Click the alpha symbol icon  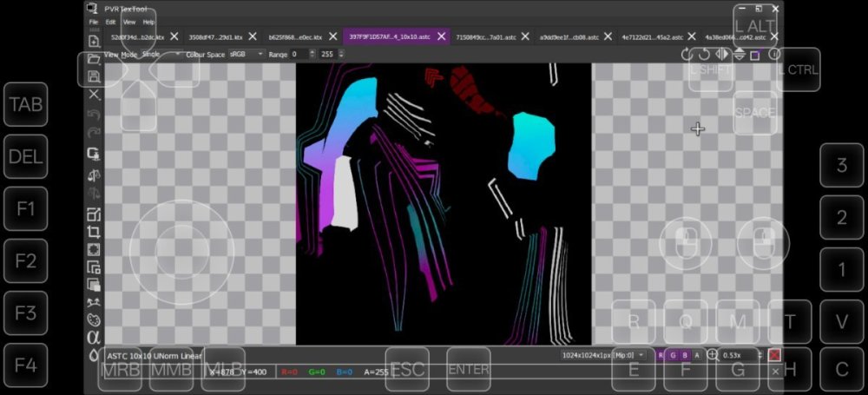click(x=94, y=338)
